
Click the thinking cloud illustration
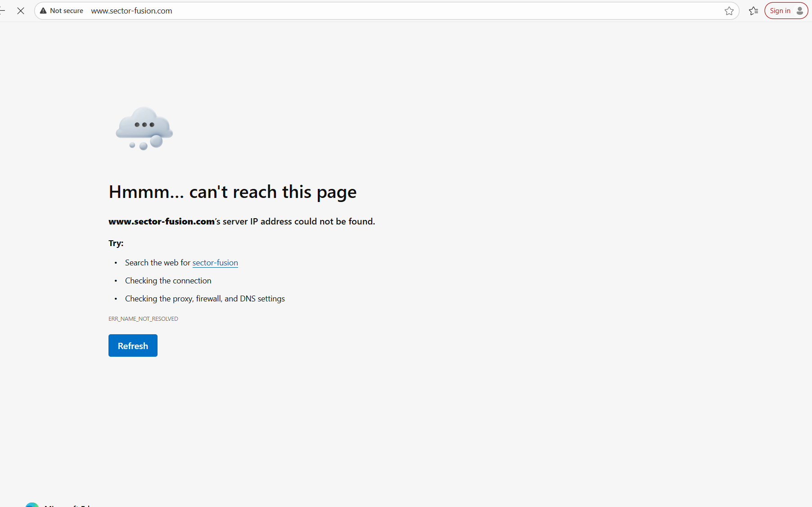pos(144,128)
